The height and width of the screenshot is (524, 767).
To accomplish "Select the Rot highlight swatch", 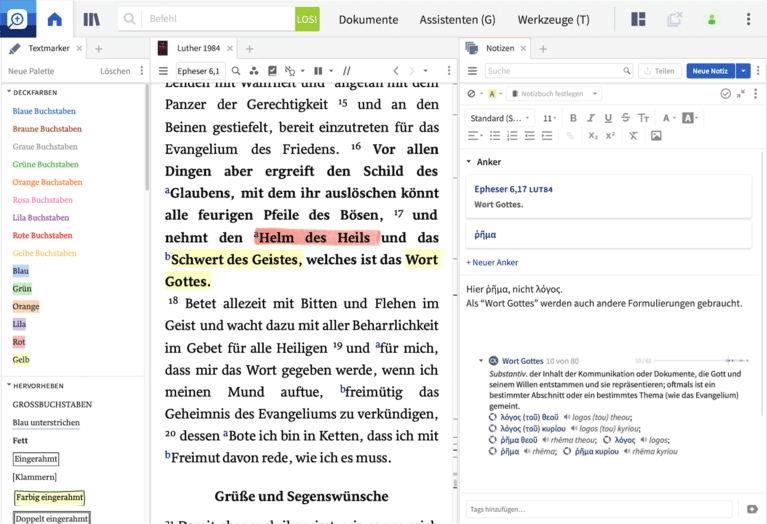I will click(x=19, y=342).
